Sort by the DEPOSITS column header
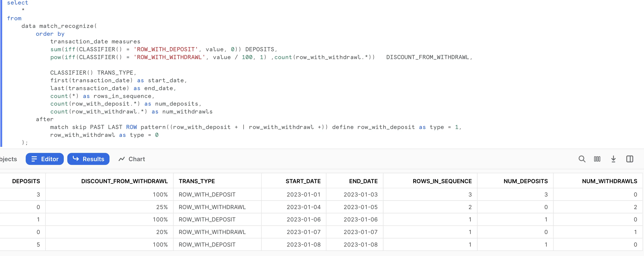This screenshot has height=256, width=644. (x=26, y=181)
